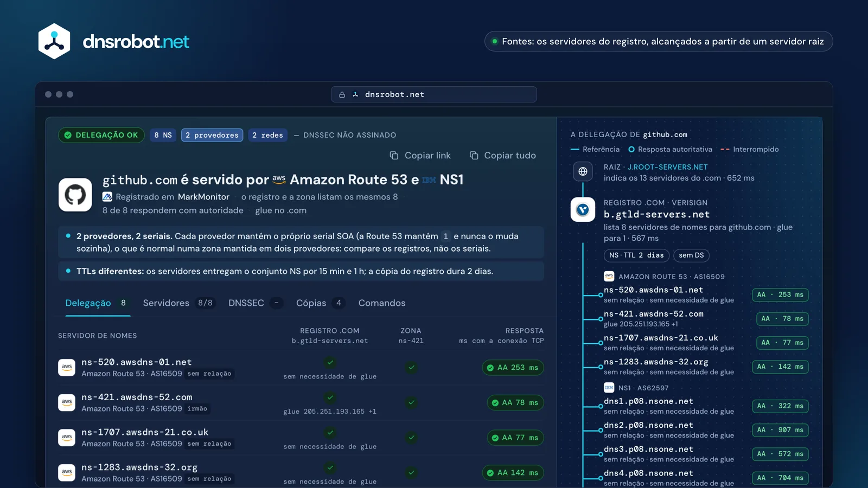This screenshot has height=488, width=868.
Task: Click the MarkMonitor registrar icon
Action: (x=107, y=197)
